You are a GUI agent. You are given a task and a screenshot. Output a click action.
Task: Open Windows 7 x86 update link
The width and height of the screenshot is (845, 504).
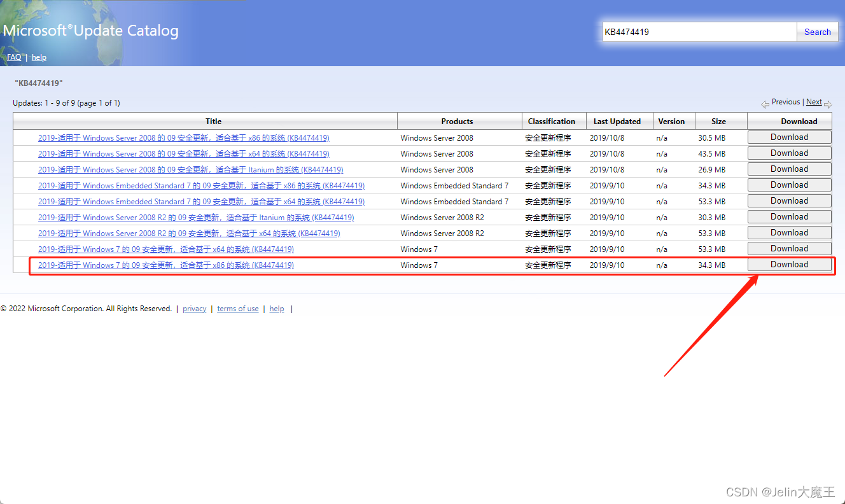pos(166,265)
